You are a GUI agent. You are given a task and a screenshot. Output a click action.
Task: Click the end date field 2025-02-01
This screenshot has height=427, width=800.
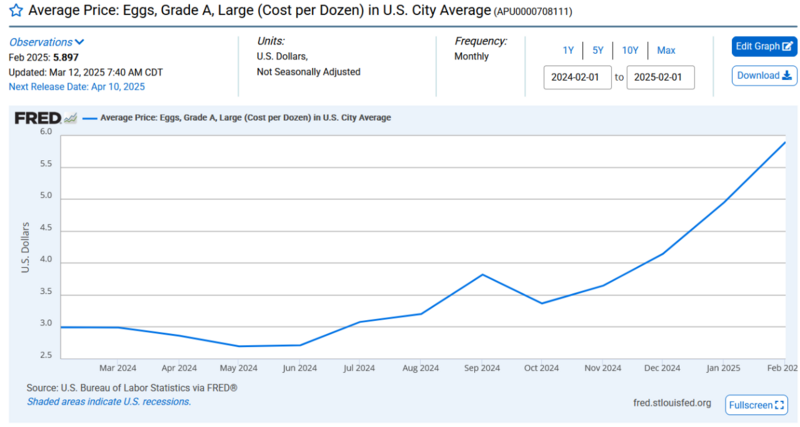(x=660, y=77)
